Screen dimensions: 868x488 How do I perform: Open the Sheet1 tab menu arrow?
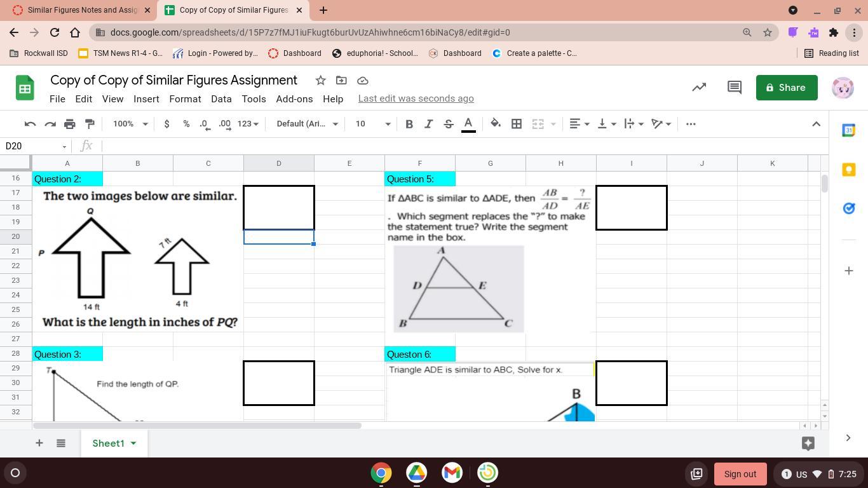click(133, 443)
